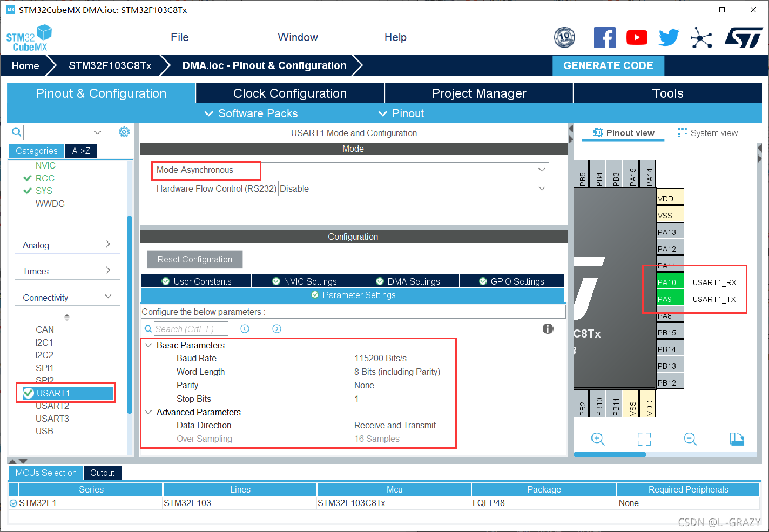The width and height of the screenshot is (769, 532).
Task: Click the PB12 pin on the chip
Action: point(670,382)
